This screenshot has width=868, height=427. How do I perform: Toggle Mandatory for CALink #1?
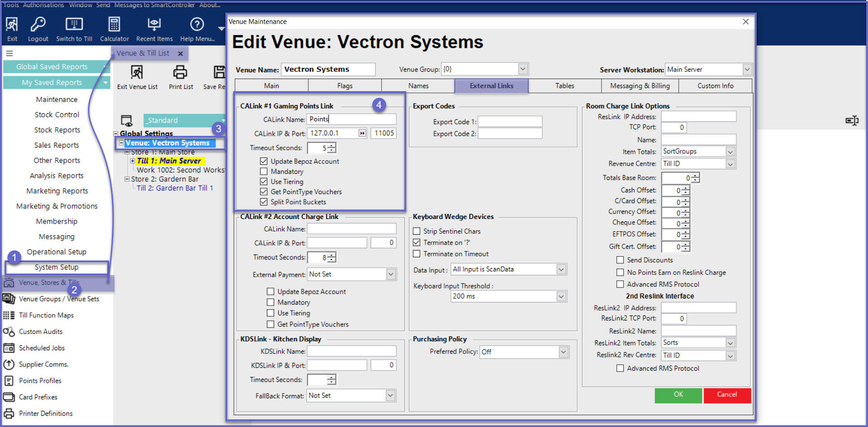(264, 172)
